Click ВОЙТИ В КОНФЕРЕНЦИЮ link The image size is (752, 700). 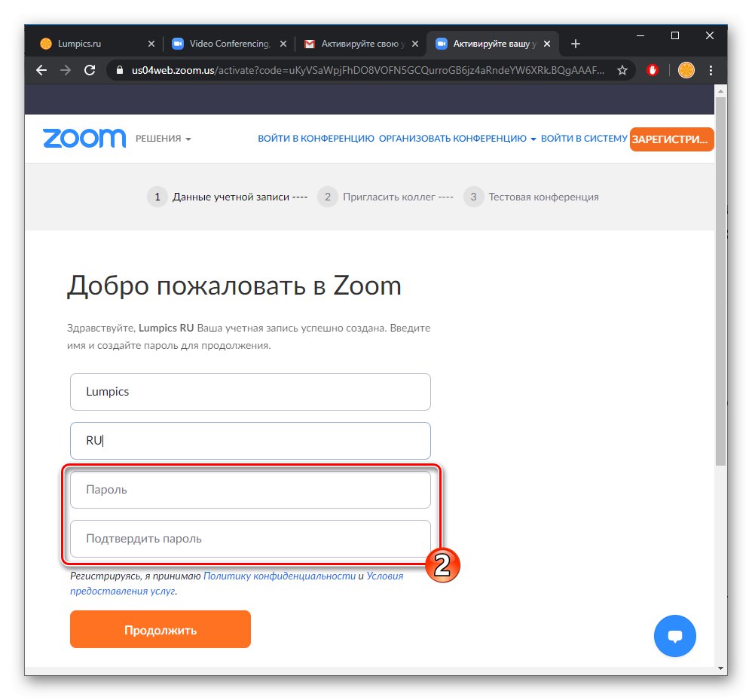point(316,139)
